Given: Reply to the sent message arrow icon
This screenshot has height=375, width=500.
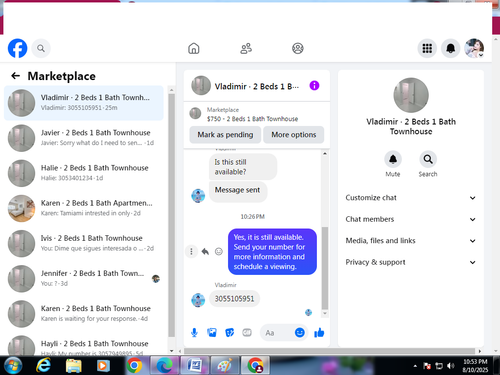Looking at the screenshot, I should (205, 251).
